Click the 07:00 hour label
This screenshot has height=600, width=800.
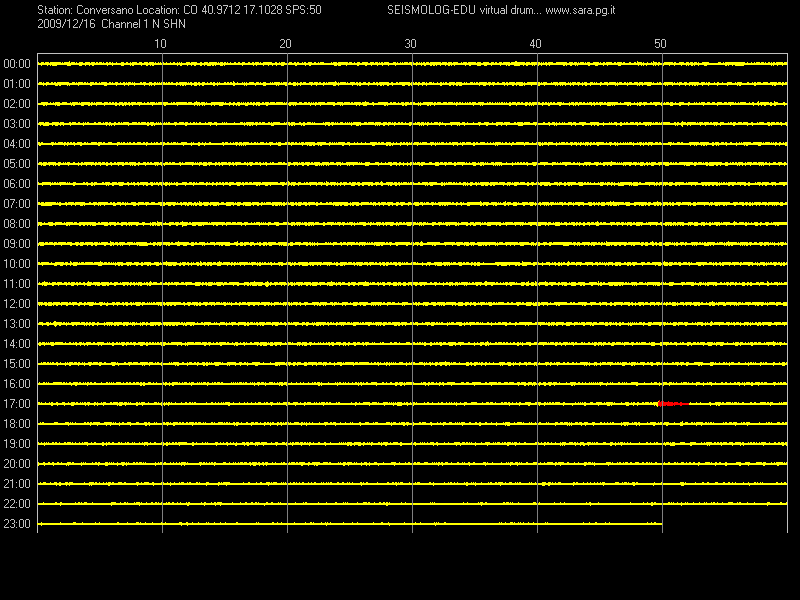(x=17, y=204)
